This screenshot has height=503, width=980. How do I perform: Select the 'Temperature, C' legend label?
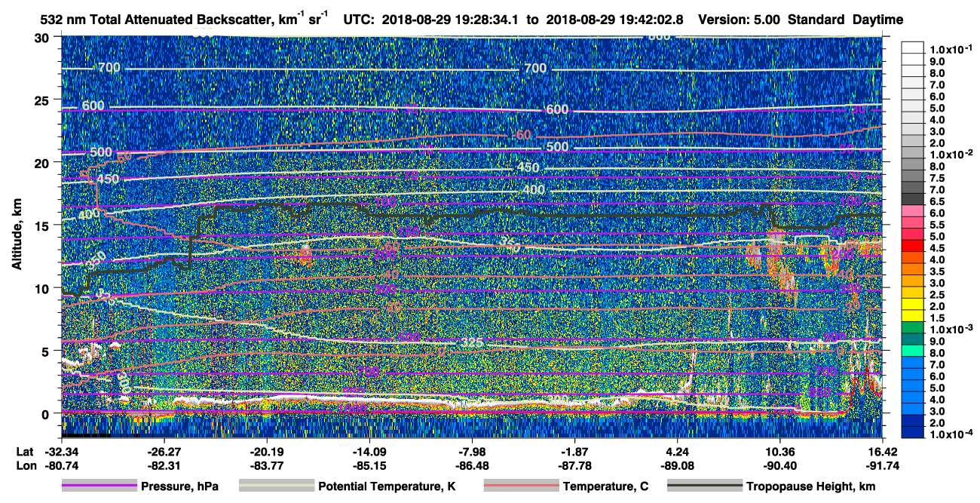pos(605,486)
